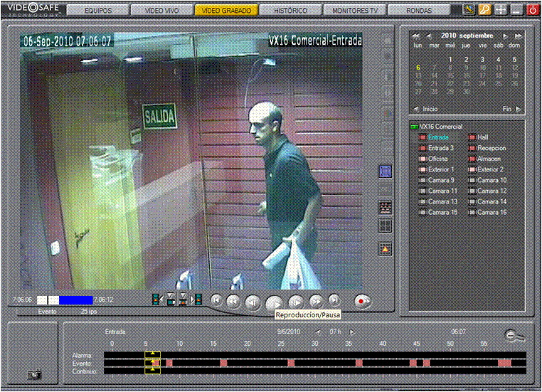
Task: Collapse the VX16 Comercial device node
Action: pyautogui.click(x=414, y=127)
